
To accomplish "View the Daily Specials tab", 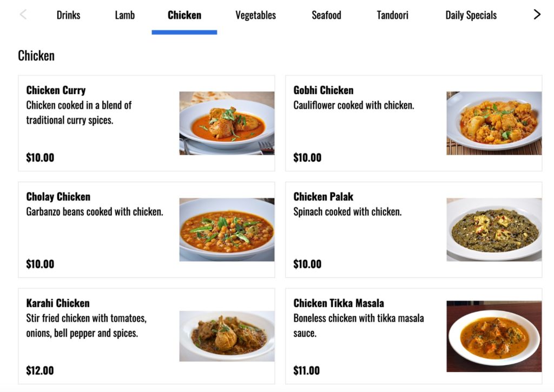I will tap(470, 15).
